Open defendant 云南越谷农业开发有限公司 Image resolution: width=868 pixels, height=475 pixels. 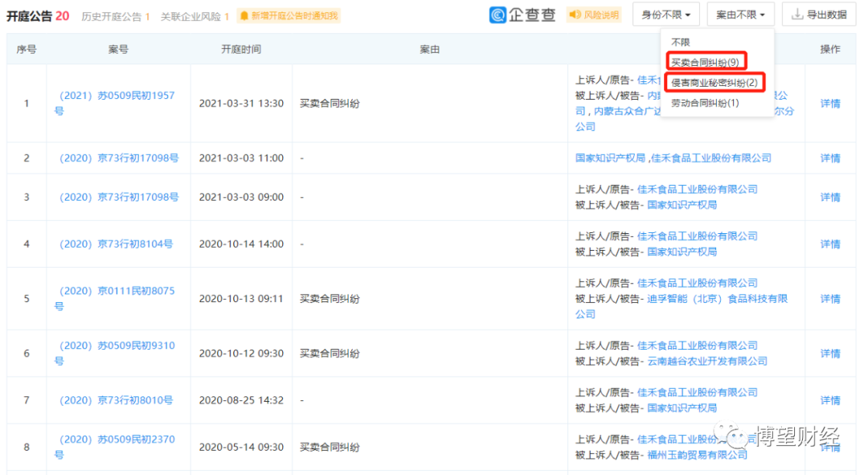click(707, 361)
